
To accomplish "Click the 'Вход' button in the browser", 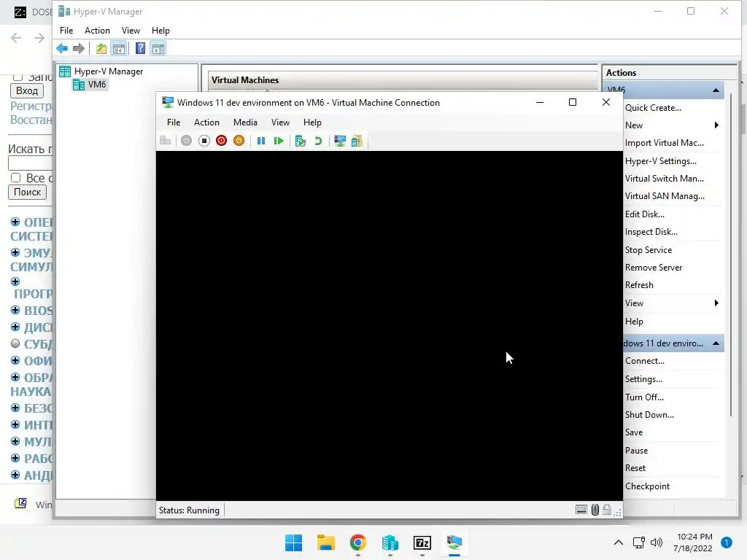I will tap(27, 90).
